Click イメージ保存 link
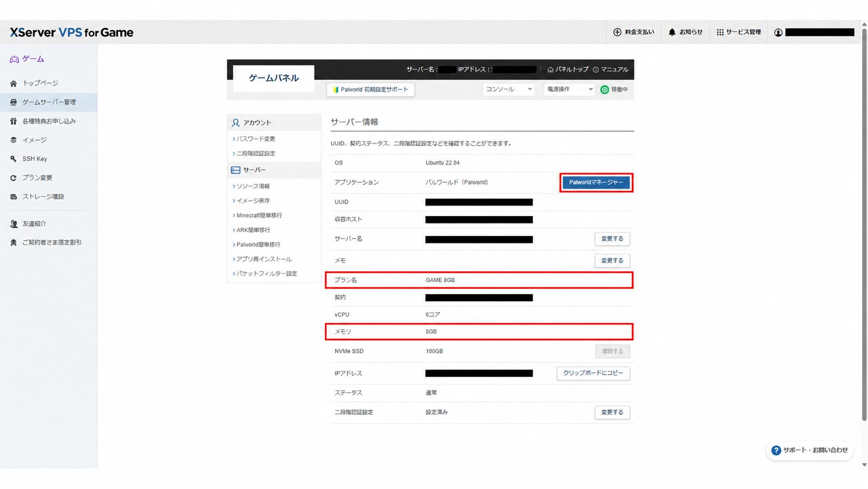 (x=253, y=201)
